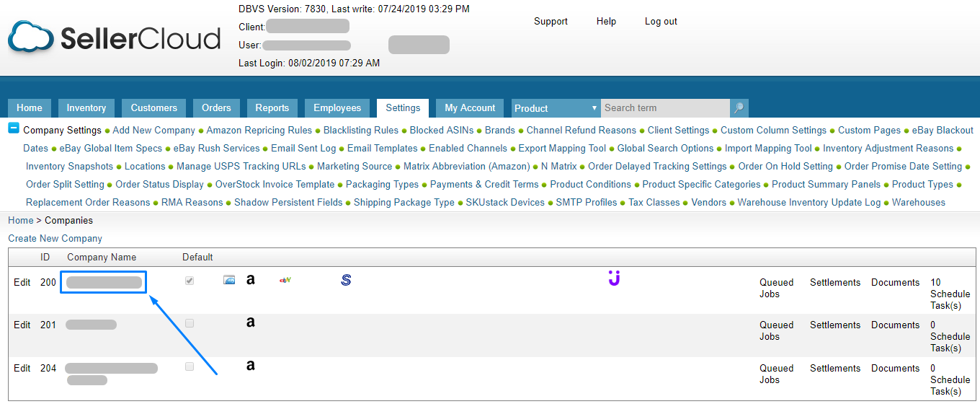Open Documents for company 204
The height and width of the screenshot is (404, 980).
pyautogui.click(x=896, y=369)
